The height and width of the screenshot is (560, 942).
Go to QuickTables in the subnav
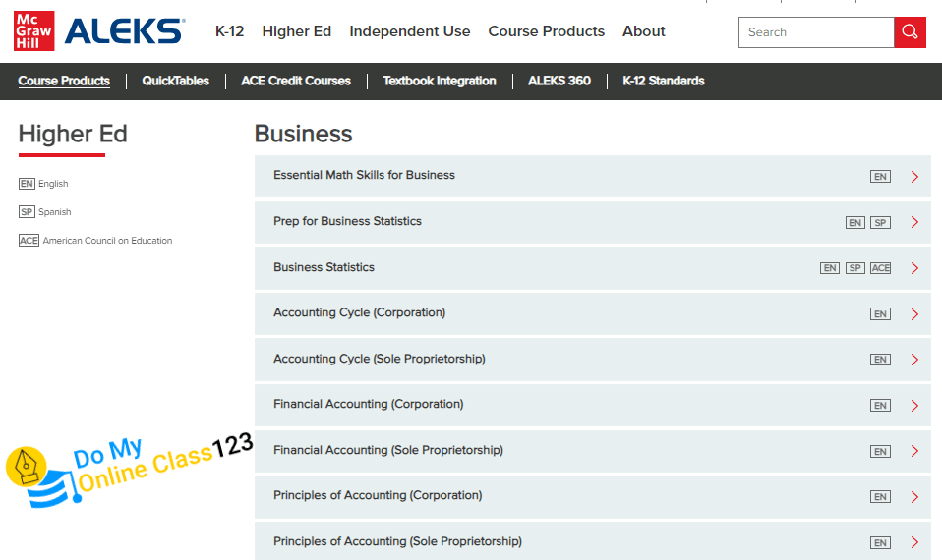pos(175,81)
